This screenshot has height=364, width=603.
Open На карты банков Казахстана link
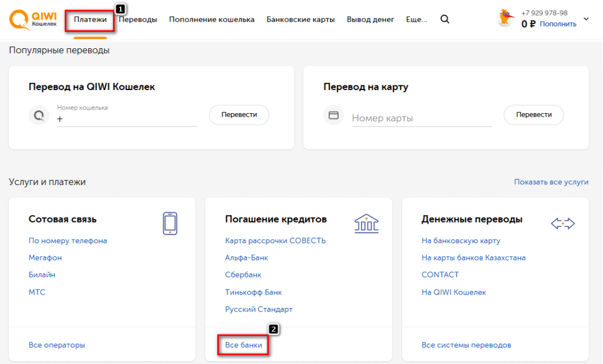click(473, 258)
